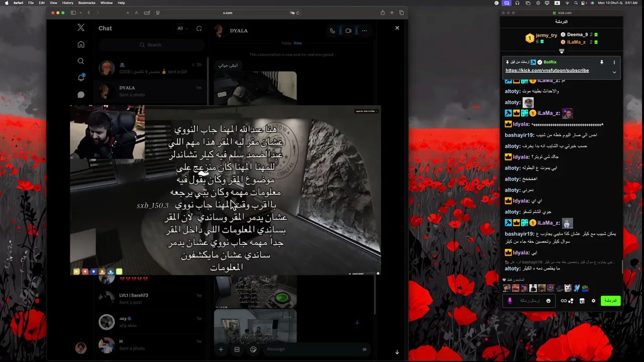This screenshot has height=362, width=644.
Task: Click the Kick send message field
Action: point(529,301)
